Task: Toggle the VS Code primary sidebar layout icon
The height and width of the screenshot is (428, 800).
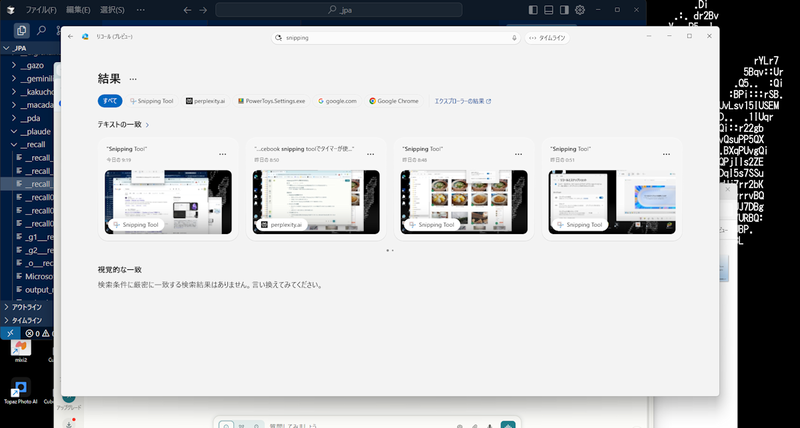Action: pyautogui.click(x=533, y=10)
